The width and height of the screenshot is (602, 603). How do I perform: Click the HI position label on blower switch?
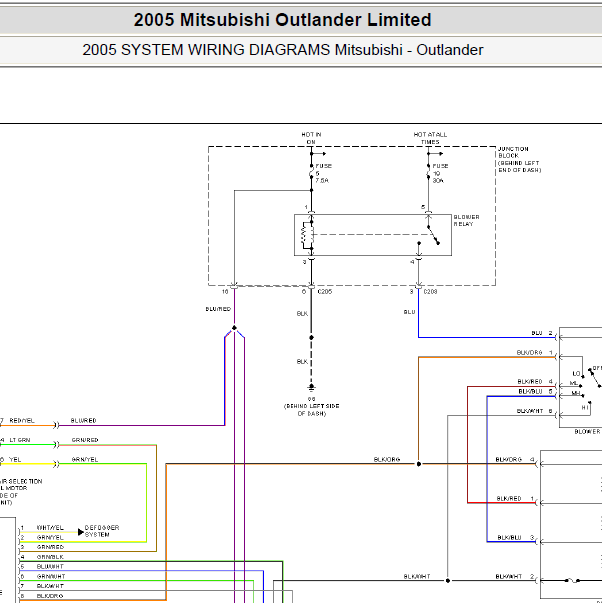[x=585, y=407]
